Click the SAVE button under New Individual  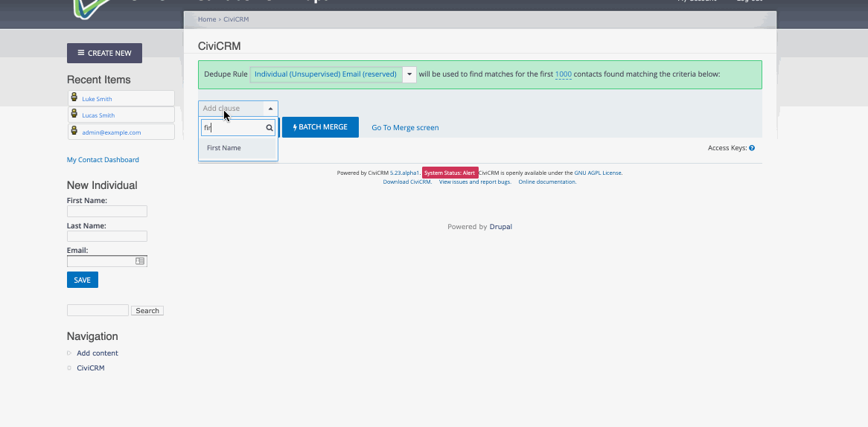pyautogui.click(x=83, y=280)
